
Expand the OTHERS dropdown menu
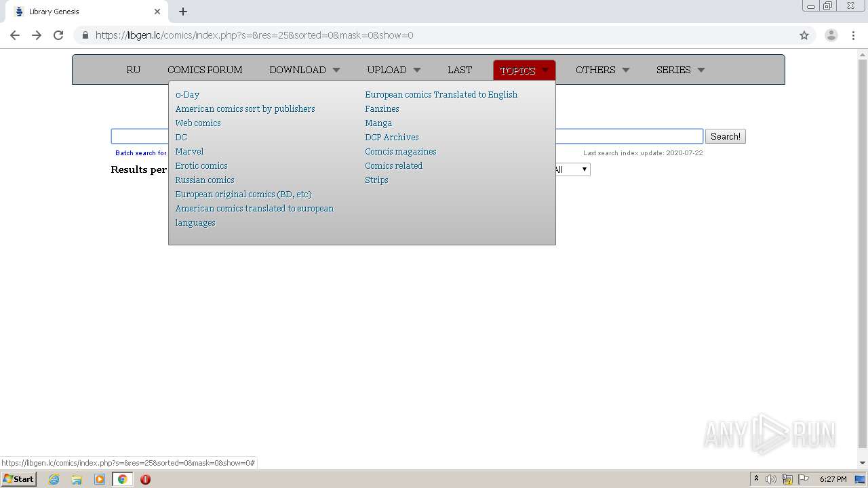pyautogui.click(x=603, y=70)
